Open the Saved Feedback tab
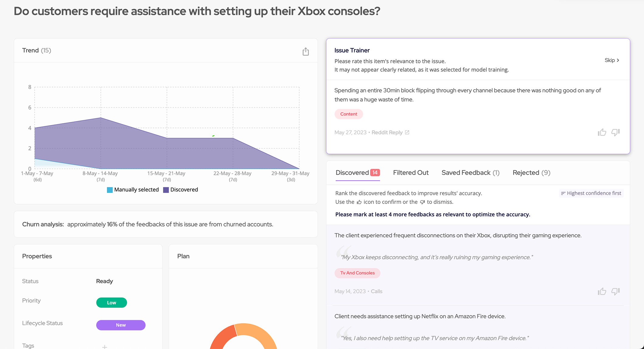 click(x=471, y=173)
